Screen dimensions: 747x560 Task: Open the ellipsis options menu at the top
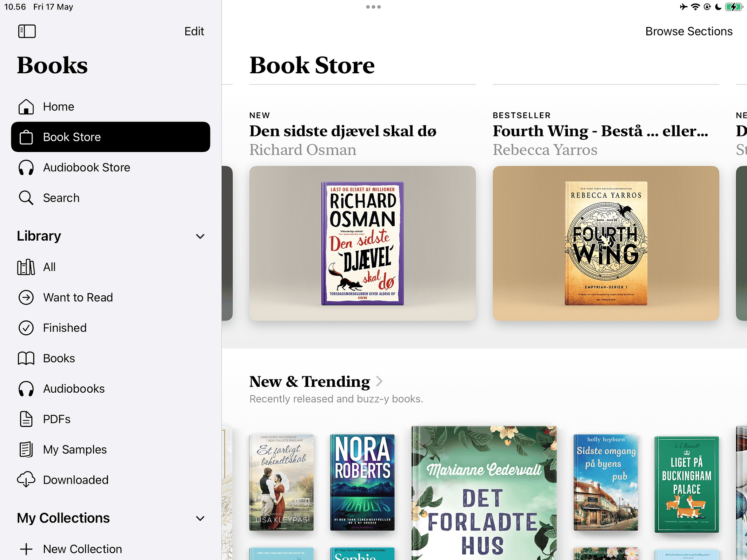[373, 7]
